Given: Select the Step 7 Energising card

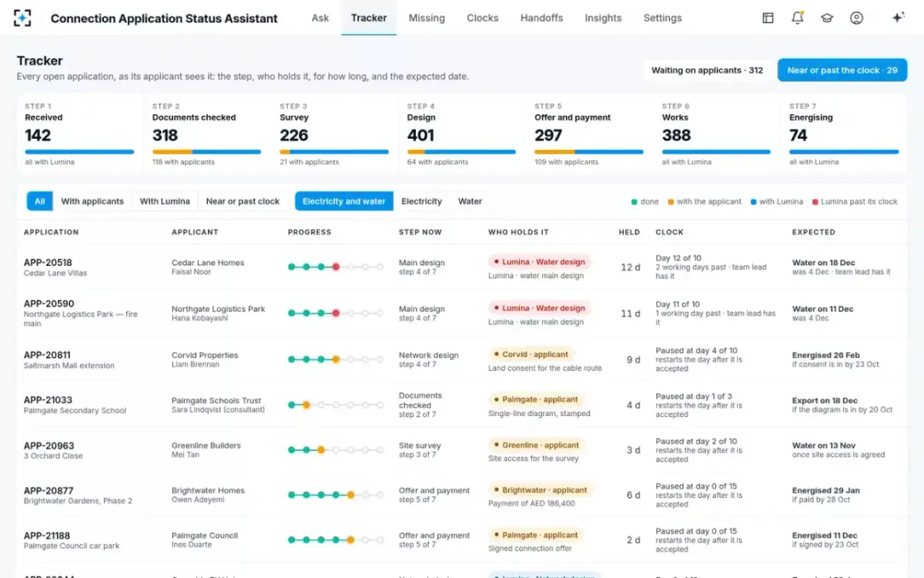Looking at the screenshot, I should (844, 133).
